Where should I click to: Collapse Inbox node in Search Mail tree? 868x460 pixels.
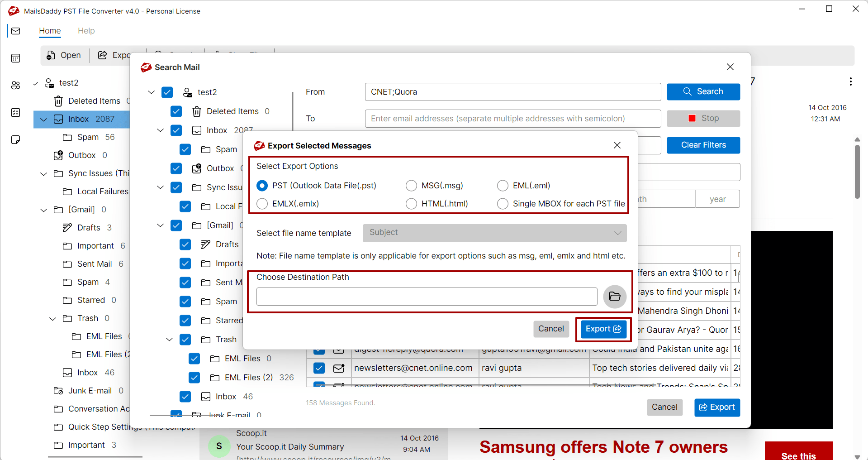coord(160,130)
